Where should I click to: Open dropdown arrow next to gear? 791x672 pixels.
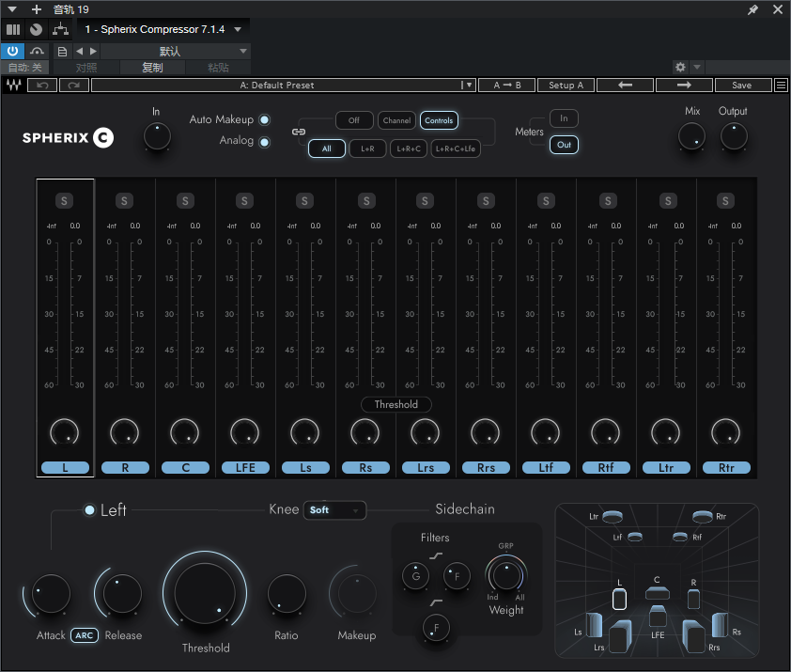697,67
